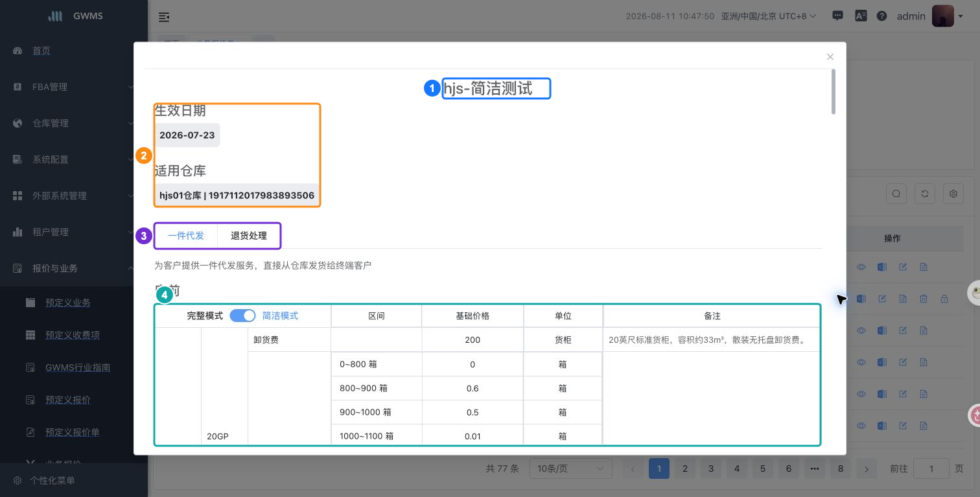Expand the 外部系统管理 sidebar menu

click(74, 196)
